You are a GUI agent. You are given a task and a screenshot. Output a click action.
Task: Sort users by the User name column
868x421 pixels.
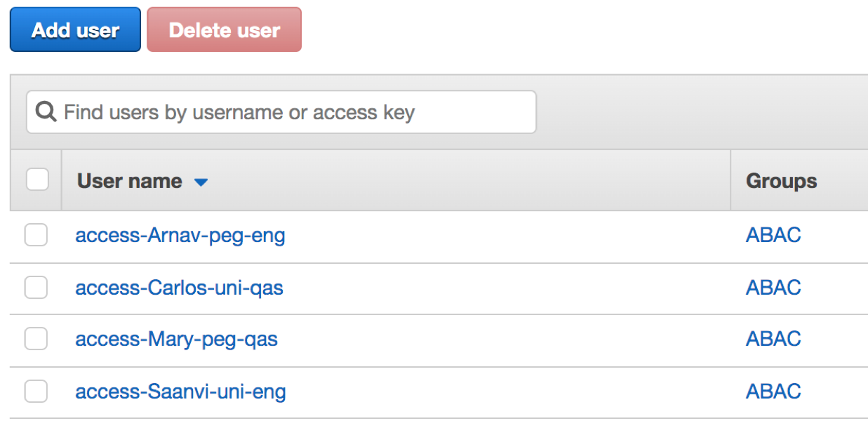pos(129,180)
